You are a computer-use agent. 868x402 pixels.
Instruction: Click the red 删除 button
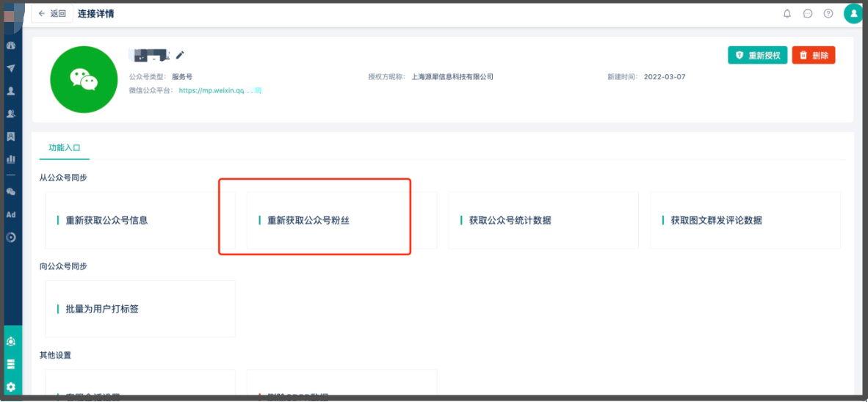tap(814, 55)
